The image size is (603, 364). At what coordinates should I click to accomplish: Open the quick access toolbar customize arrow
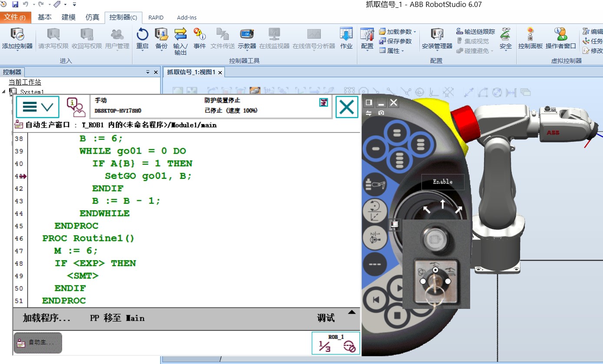(x=74, y=4)
